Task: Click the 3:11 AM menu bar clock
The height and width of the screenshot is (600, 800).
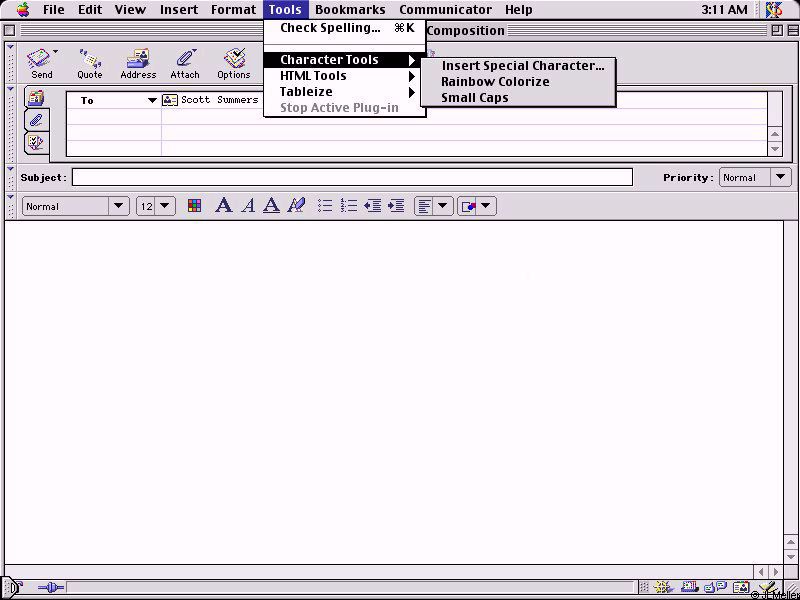Action: click(724, 10)
